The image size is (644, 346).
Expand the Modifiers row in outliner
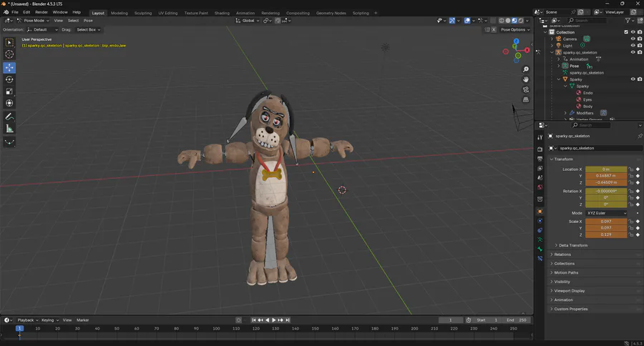click(565, 113)
